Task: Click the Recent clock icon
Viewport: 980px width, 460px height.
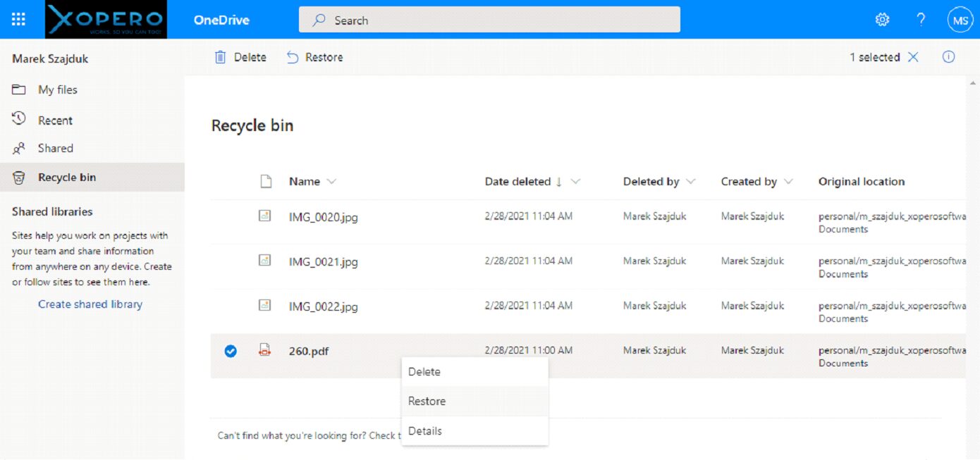Action: coord(19,119)
